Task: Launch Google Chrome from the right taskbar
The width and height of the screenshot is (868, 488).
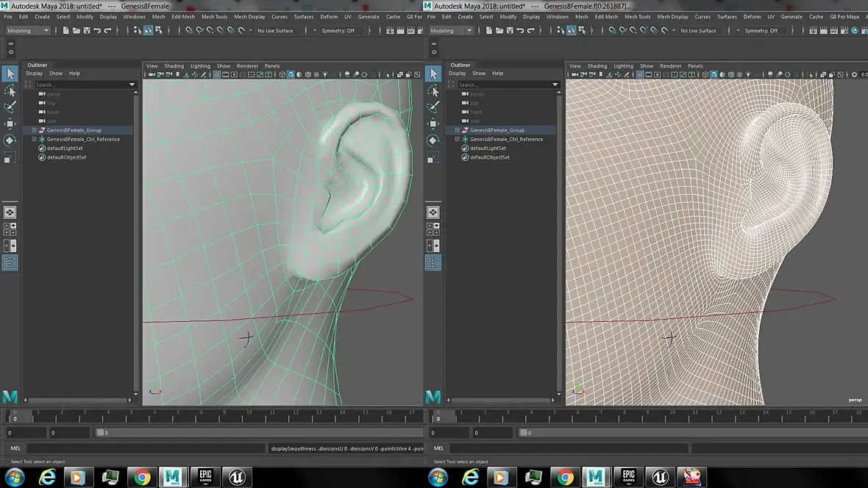Action: pos(565,476)
